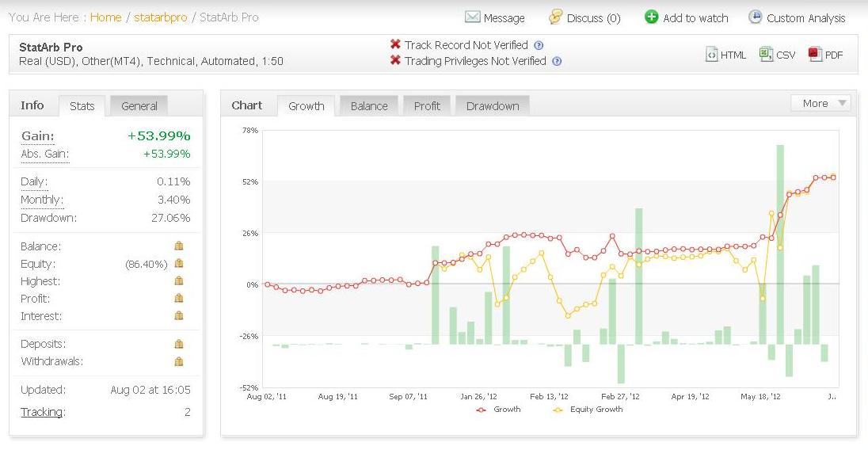Select the General info tab

coord(139,105)
